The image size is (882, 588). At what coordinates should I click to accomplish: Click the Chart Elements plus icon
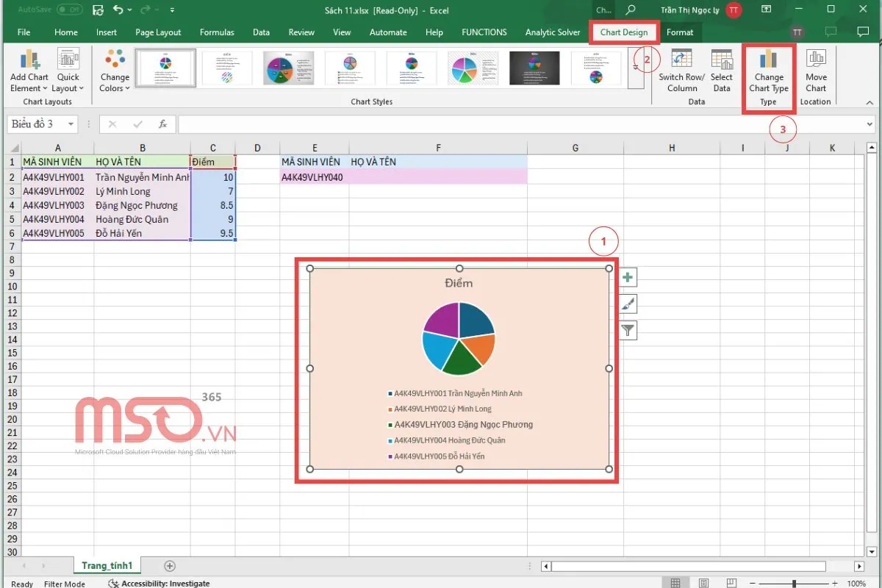tap(628, 277)
